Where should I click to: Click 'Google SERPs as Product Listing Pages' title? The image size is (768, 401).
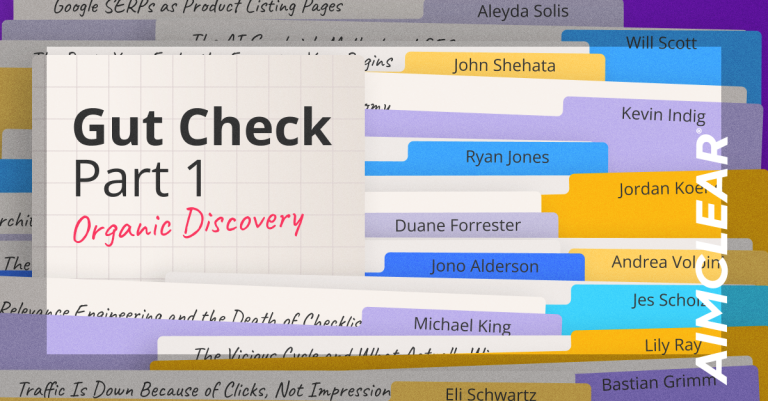coord(198,7)
